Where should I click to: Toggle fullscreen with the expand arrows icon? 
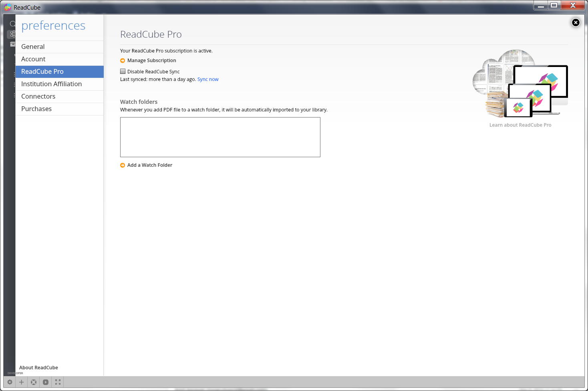point(58,382)
